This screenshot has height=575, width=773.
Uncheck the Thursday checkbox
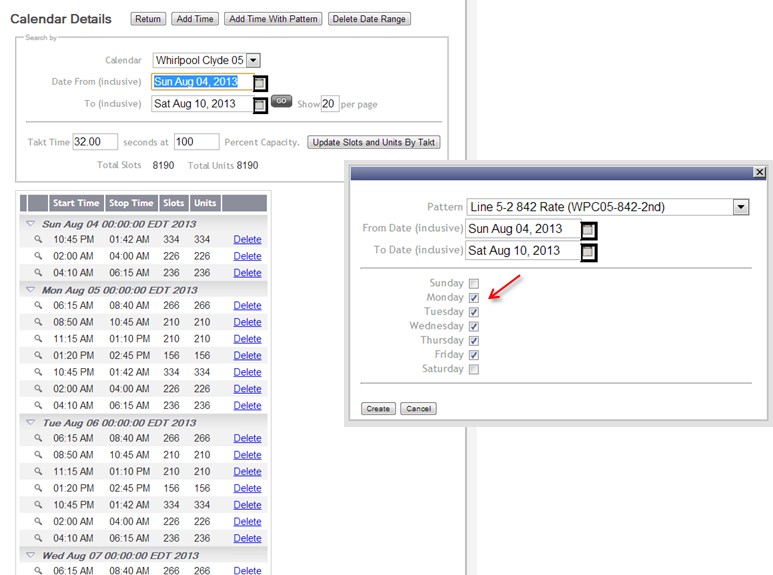pyautogui.click(x=474, y=341)
